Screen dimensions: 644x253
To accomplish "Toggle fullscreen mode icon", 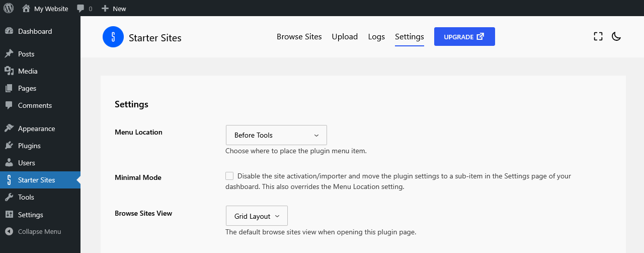I will click(598, 36).
